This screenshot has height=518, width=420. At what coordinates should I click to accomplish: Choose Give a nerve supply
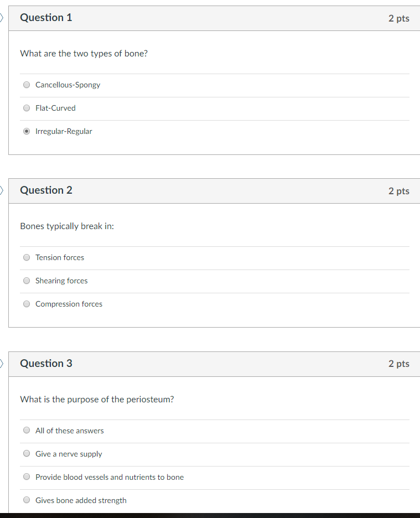tap(27, 453)
